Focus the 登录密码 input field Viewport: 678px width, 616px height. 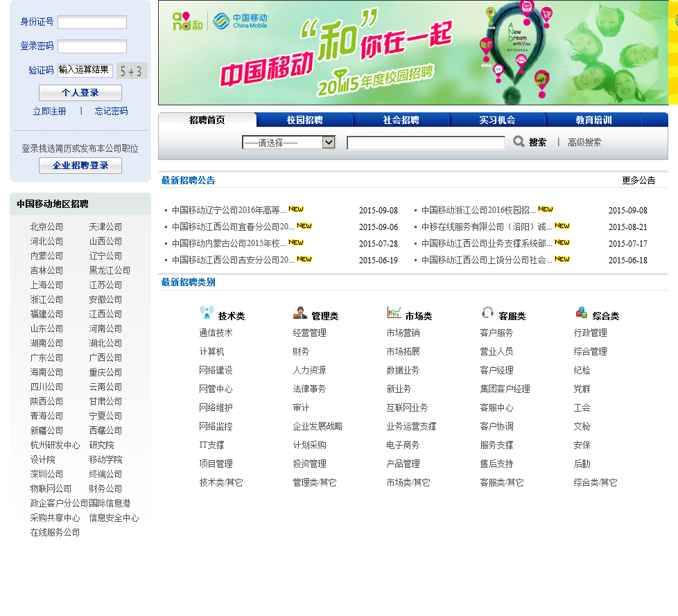pyautogui.click(x=92, y=46)
